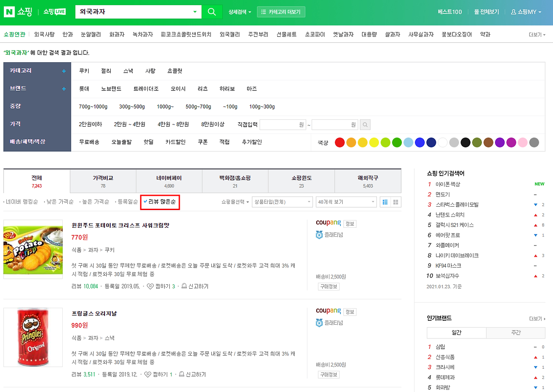Open 프링글스 오리지날 product title
This screenshot has width=553, height=392.
[94, 313]
